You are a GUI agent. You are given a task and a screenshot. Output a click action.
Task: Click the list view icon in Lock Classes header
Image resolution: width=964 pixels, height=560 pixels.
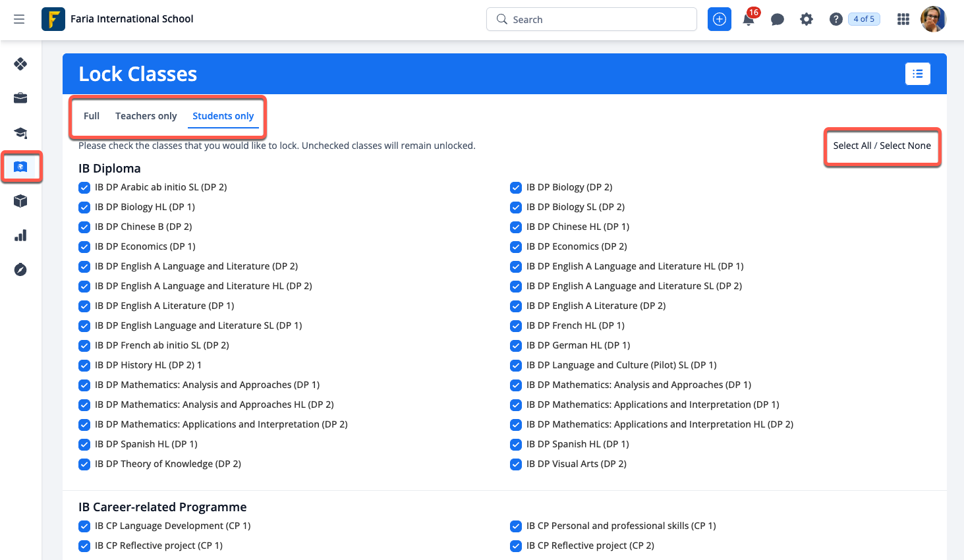[x=917, y=74]
